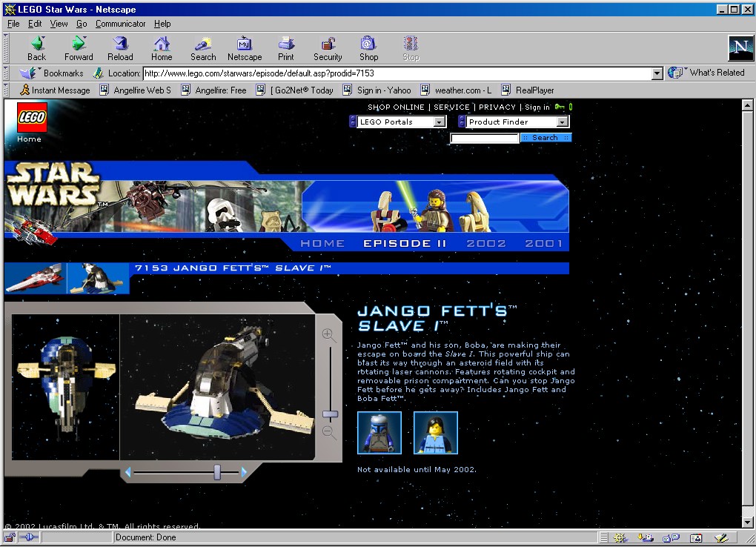The height and width of the screenshot is (547, 756).
Task: Click the PRIVACY link
Action: tap(497, 107)
